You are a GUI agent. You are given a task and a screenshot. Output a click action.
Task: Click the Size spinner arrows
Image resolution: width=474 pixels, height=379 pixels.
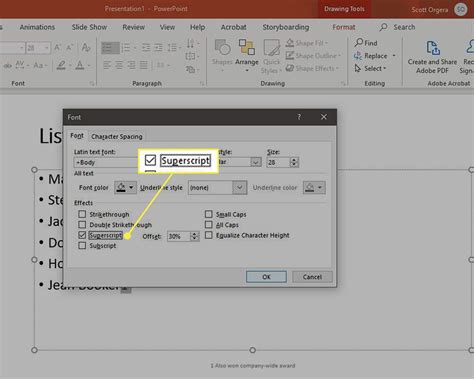[294, 162]
